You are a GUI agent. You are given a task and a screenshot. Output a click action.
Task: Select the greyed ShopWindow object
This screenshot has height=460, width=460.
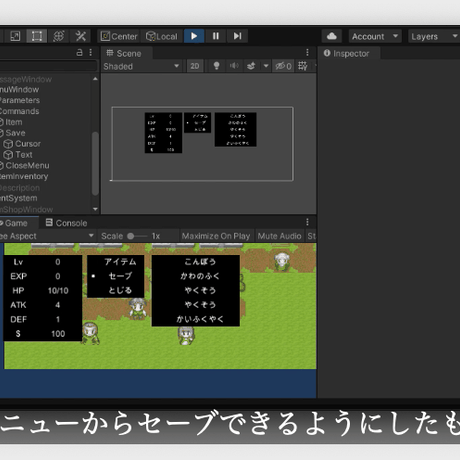click(x=26, y=209)
